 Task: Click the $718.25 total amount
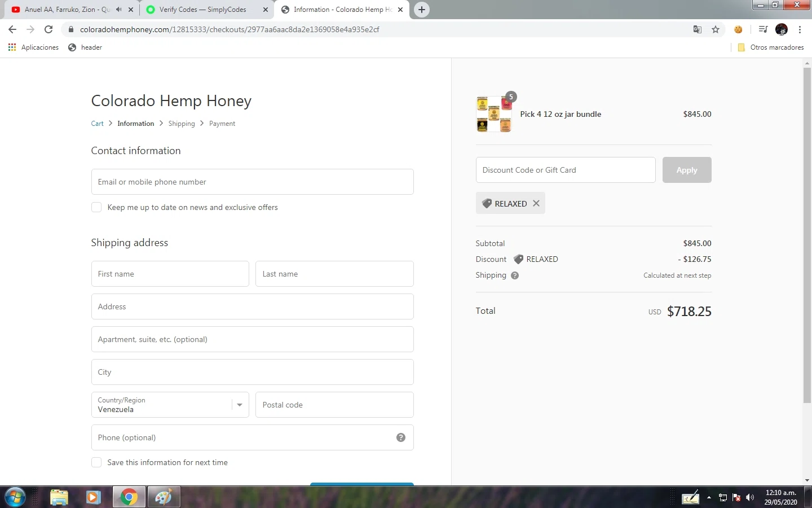[x=689, y=312]
